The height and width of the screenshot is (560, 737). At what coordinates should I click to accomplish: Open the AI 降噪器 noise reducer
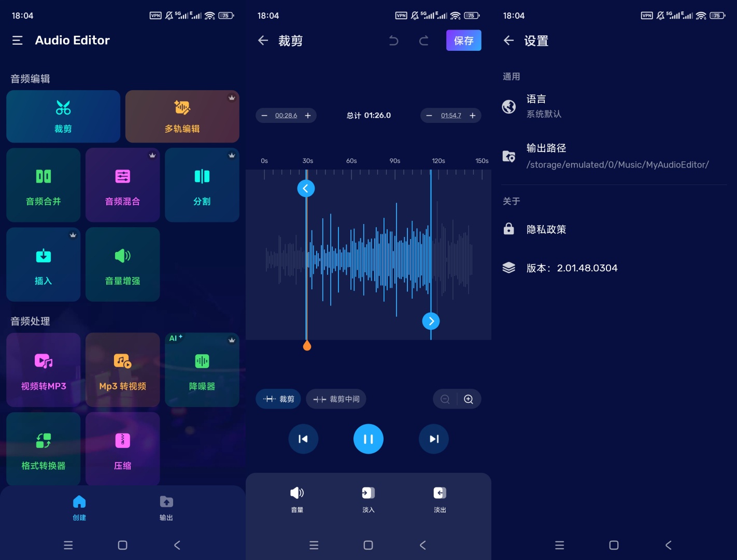(202, 370)
